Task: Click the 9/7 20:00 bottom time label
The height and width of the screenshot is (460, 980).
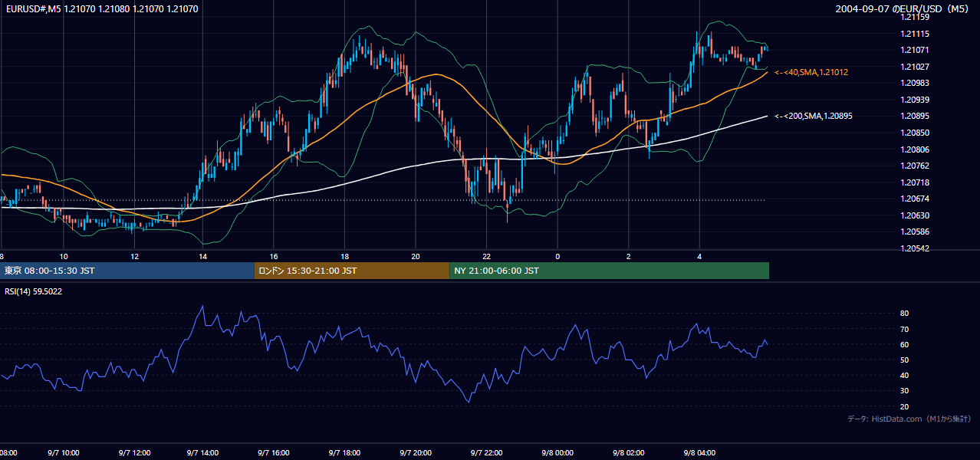Action: pos(416,453)
